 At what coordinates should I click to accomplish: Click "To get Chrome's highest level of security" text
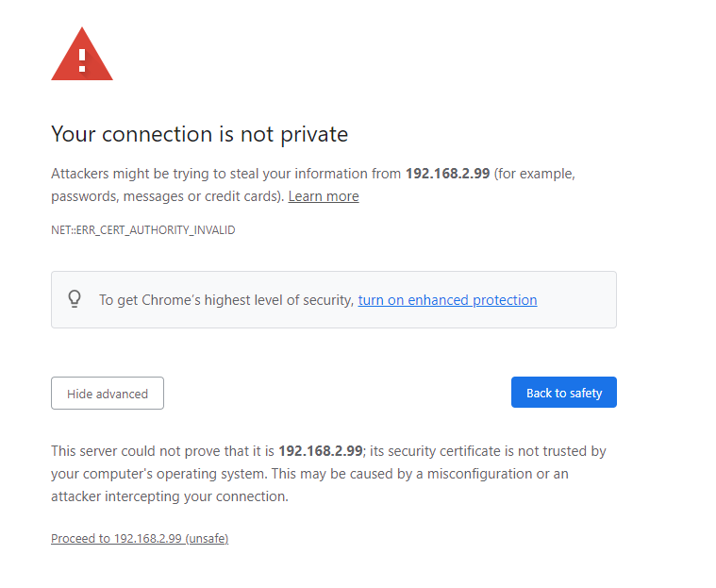[x=226, y=300]
